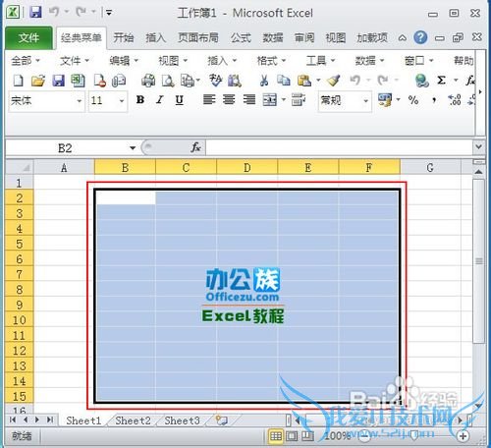This screenshot has height=448, width=491.
Task: Toggle Italic formatting
Action: 160,99
